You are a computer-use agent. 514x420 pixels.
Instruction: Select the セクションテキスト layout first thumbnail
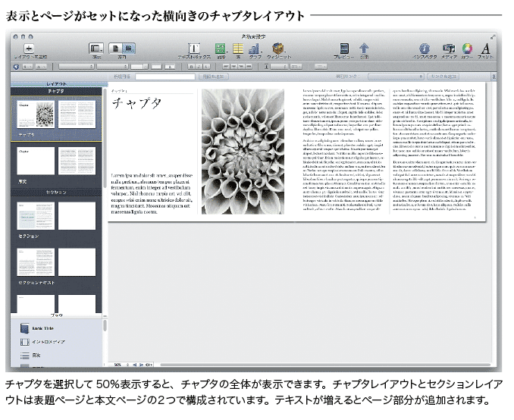[x=36, y=262]
